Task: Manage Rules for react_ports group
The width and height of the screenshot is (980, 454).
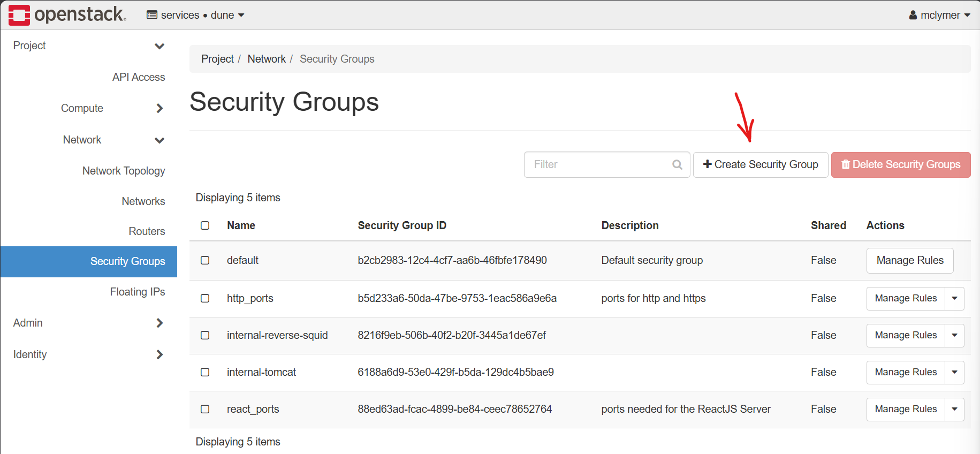Action: pos(906,409)
